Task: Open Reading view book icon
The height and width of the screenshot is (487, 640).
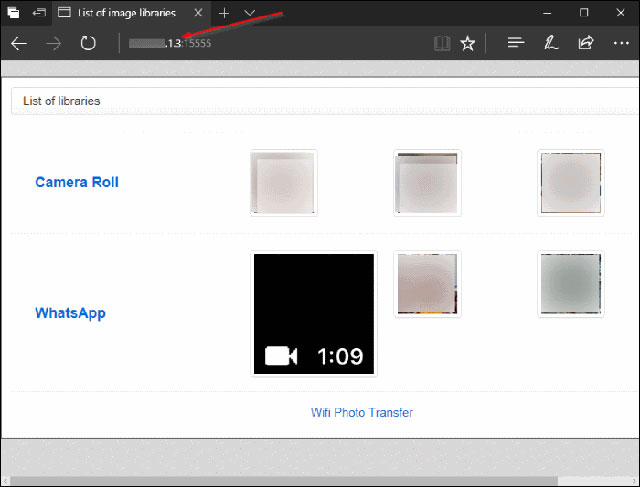Action: 442,44
